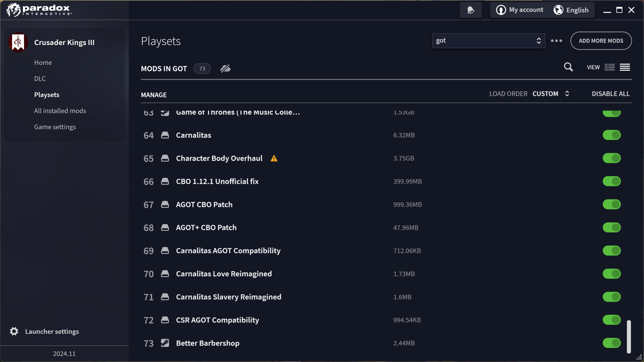Click the drive icon beside Carnalitas AGOT Compatibility

click(x=165, y=251)
